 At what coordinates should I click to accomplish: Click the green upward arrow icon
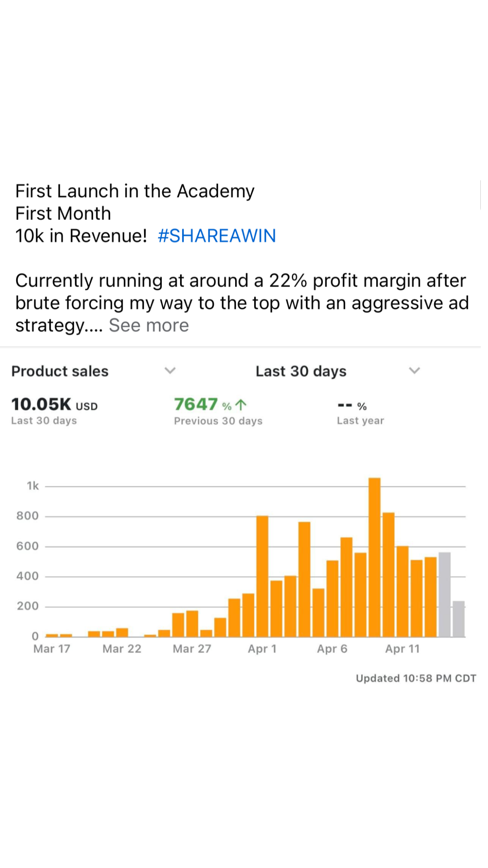[241, 405]
